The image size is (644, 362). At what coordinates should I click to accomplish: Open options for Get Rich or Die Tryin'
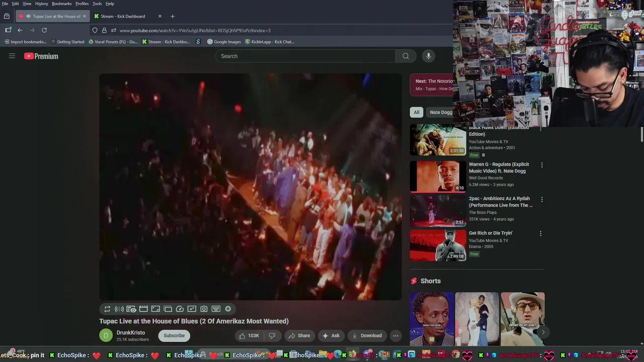click(541, 233)
